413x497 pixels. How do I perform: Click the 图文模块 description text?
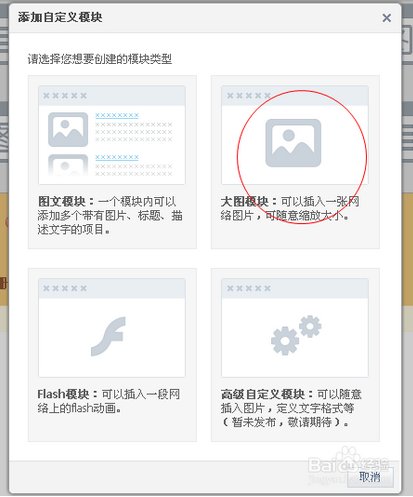[110, 216]
